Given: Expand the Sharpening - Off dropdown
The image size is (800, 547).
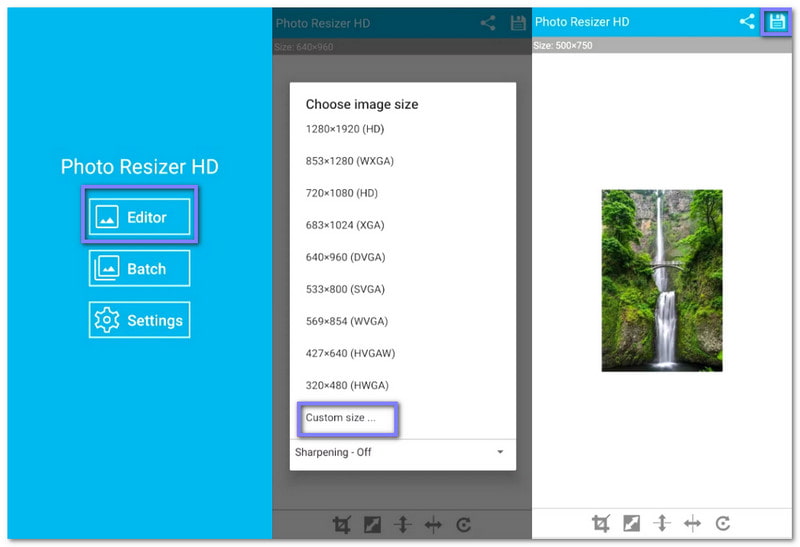Looking at the screenshot, I should [x=403, y=452].
